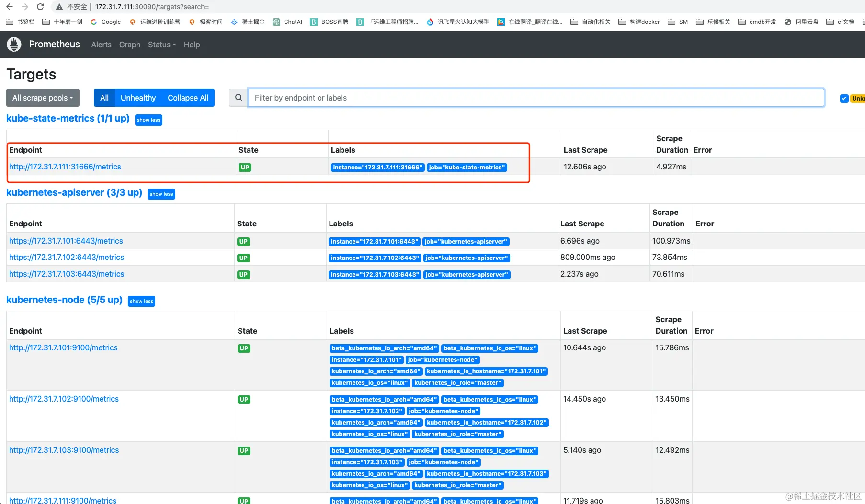
Task: Open endpoint https://172.31.7.102:6443/metrics
Action: click(x=67, y=257)
